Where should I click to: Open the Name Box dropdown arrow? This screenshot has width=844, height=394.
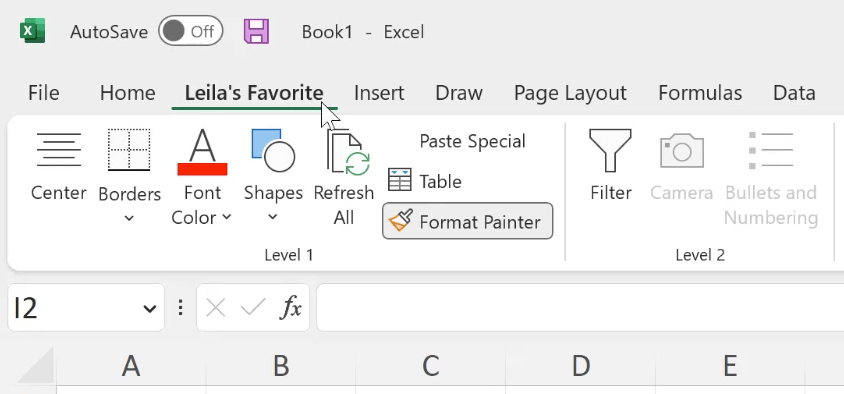(x=149, y=308)
